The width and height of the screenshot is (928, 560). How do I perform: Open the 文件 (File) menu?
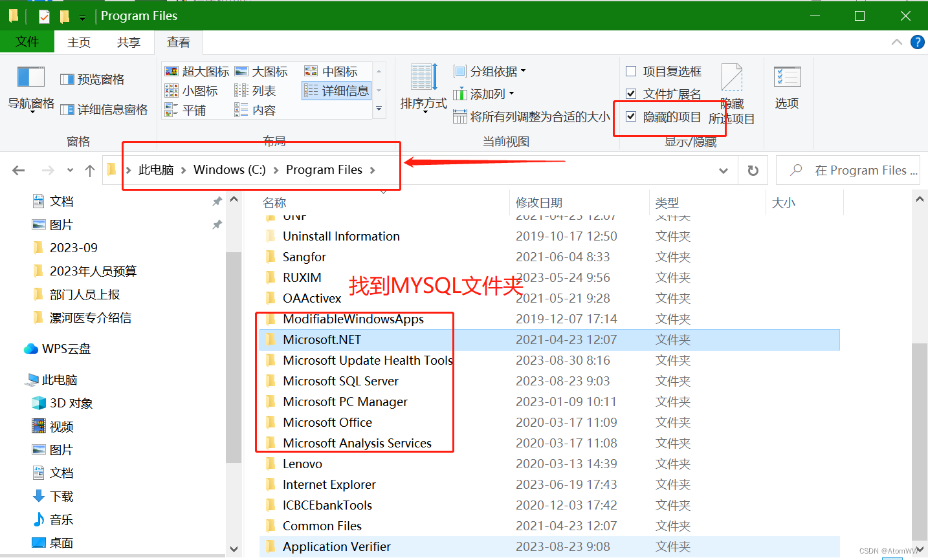[x=27, y=42]
